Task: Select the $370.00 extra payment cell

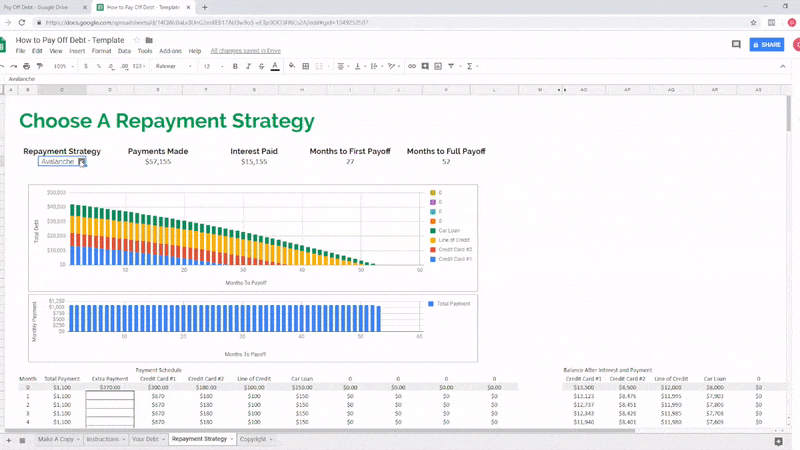Action: pyautogui.click(x=110, y=387)
